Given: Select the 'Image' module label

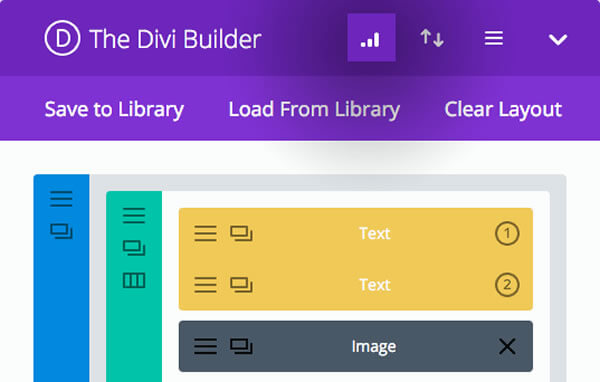Looking at the screenshot, I should 374,347.
